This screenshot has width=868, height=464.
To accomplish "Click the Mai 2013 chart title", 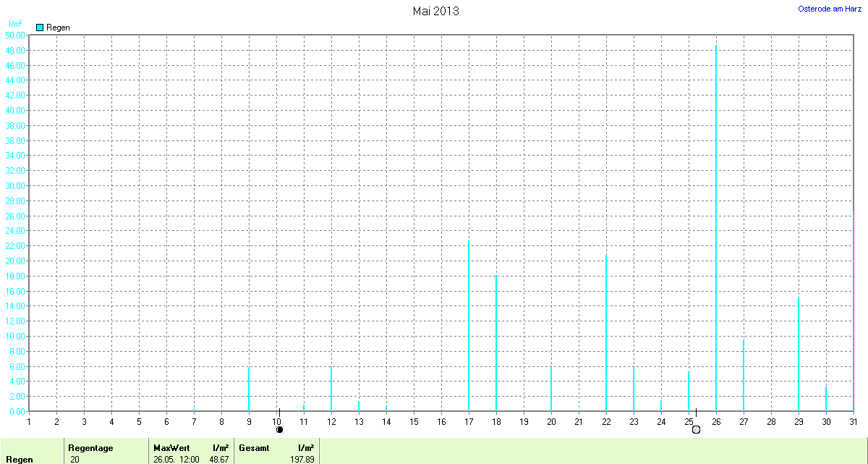I will (x=435, y=11).
